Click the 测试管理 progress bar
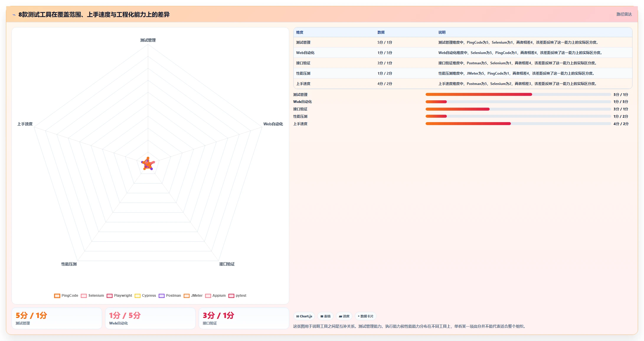The width and height of the screenshot is (644, 341). tap(518, 94)
